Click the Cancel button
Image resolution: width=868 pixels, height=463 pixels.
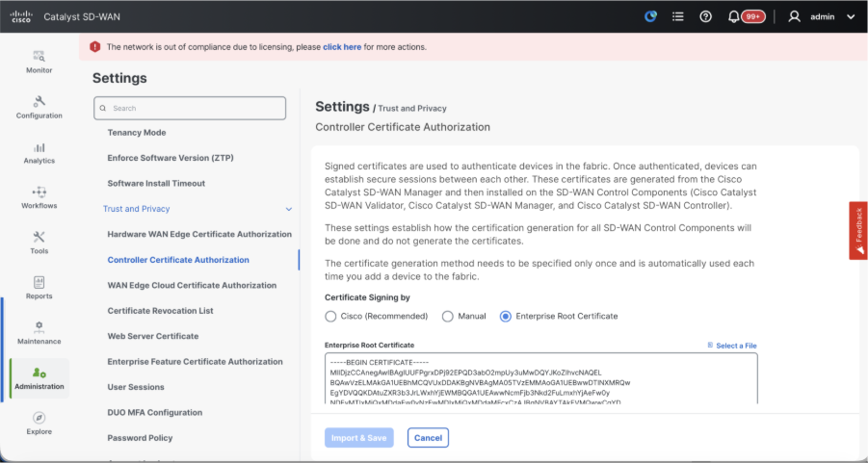point(428,438)
